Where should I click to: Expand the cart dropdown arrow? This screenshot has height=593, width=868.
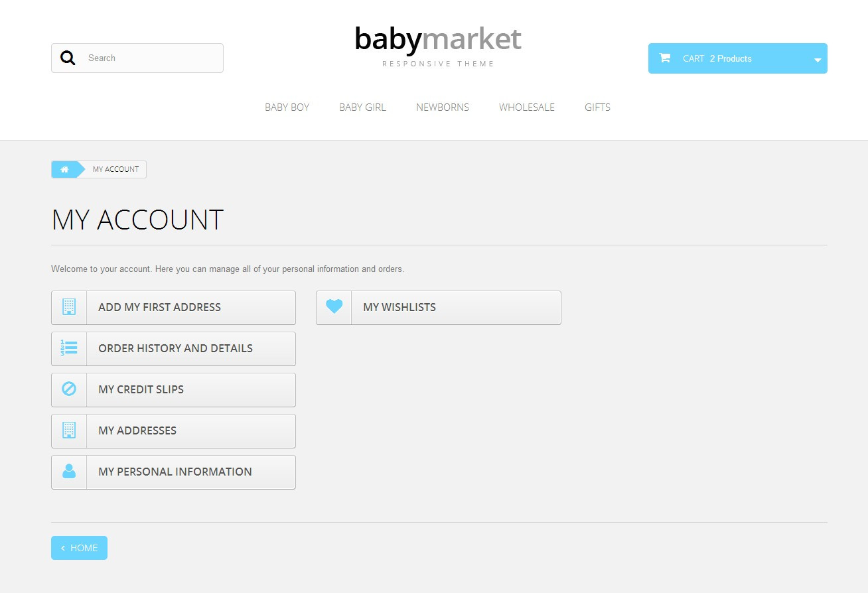(x=818, y=60)
